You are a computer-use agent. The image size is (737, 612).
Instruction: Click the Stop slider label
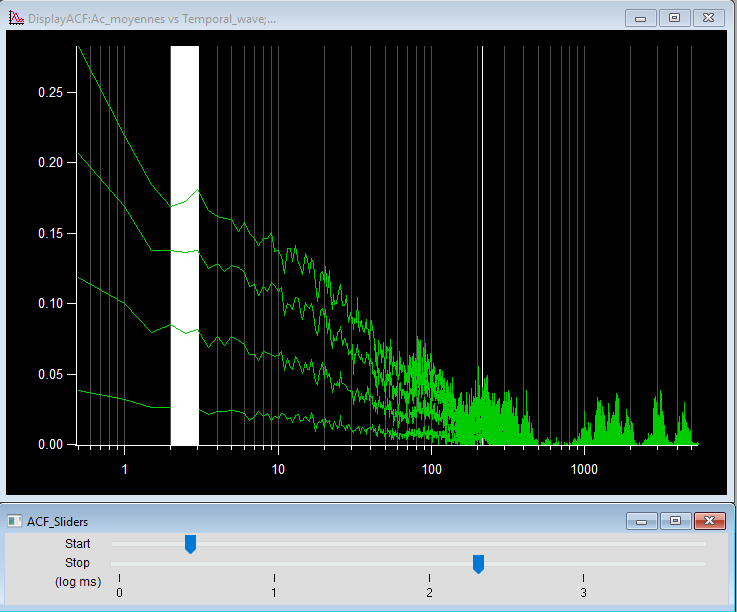[77, 563]
